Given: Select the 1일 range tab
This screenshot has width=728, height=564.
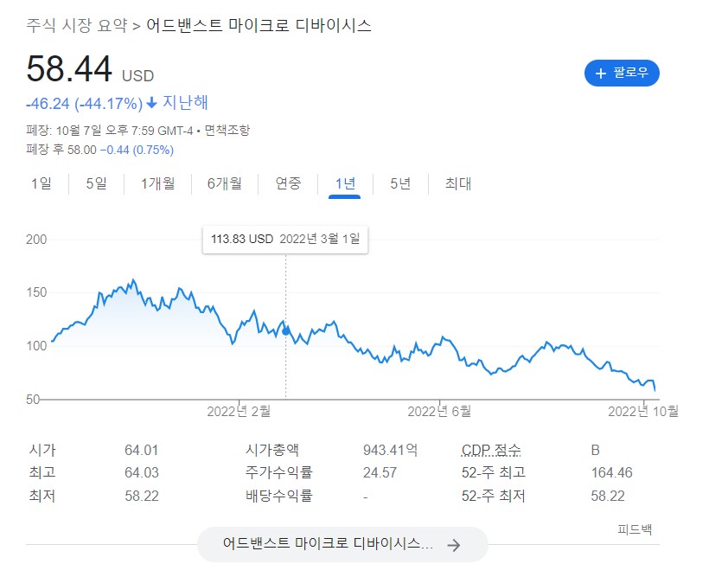Looking at the screenshot, I should pyautogui.click(x=42, y=183).
